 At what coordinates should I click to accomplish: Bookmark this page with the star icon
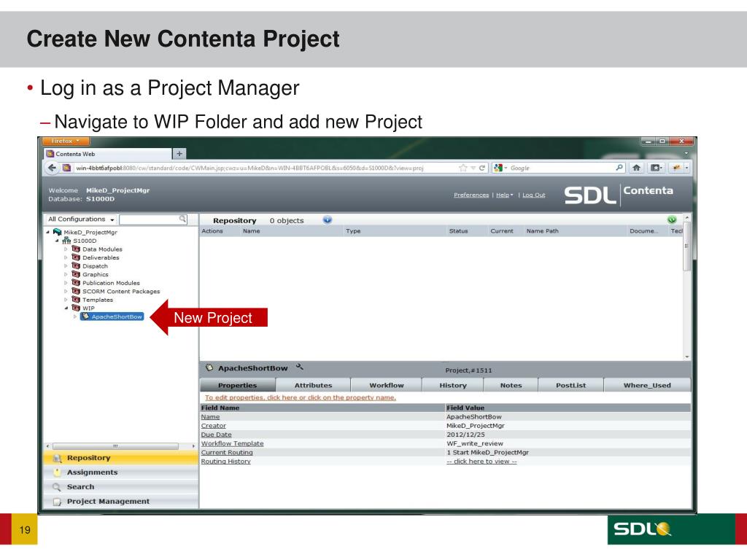[462, 168]
